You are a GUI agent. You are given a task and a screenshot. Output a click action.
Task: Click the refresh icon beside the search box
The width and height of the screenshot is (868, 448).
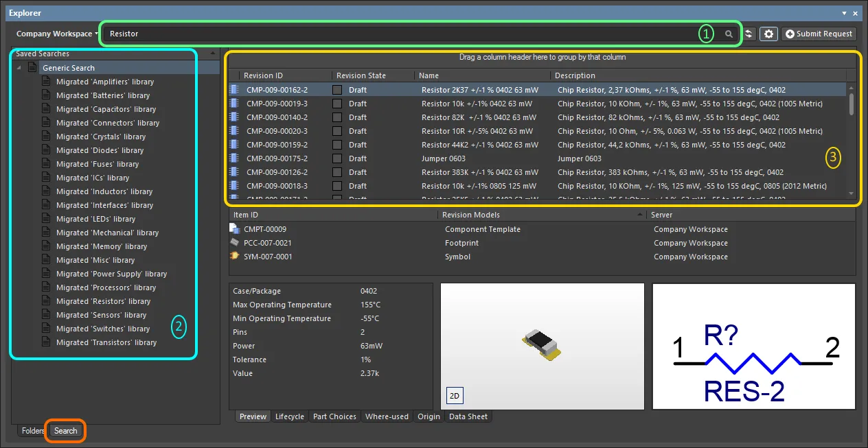pyautogui.click(x=749, y=34)
